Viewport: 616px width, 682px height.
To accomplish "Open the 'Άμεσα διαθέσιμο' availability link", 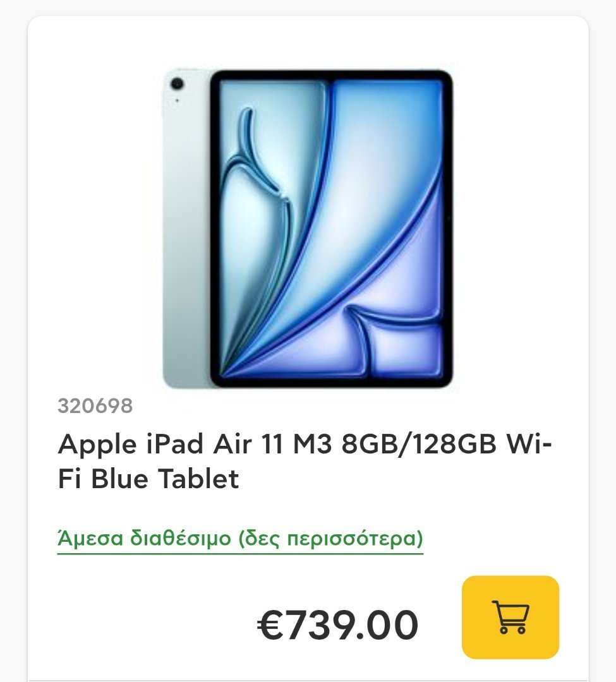I will tap(240, 538).
